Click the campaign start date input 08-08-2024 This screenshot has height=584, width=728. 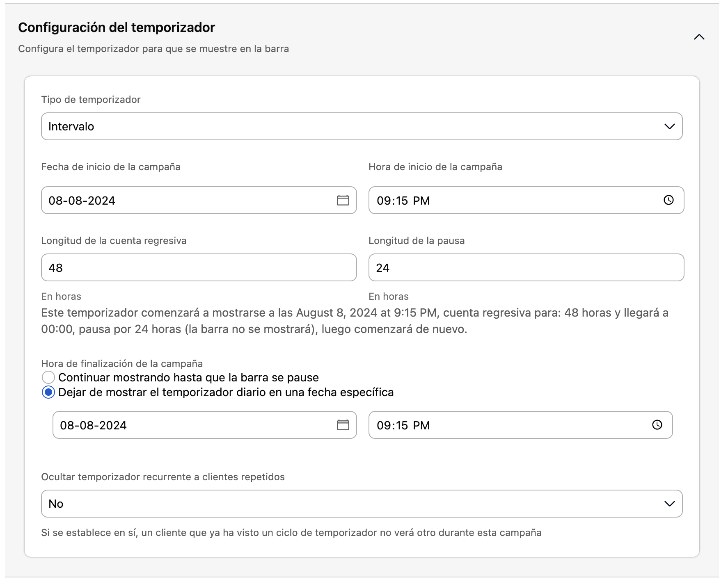[x=164, y=201]
